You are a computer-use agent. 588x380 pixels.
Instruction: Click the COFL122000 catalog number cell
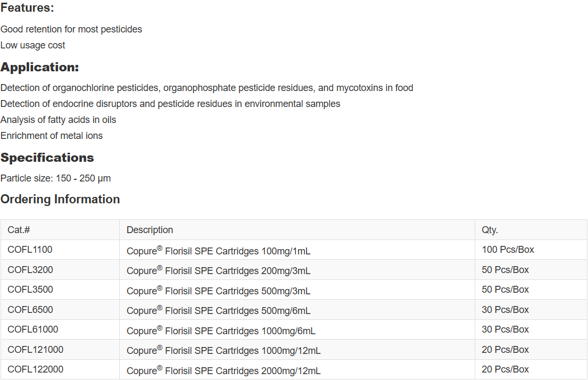(x=35, y=369)
